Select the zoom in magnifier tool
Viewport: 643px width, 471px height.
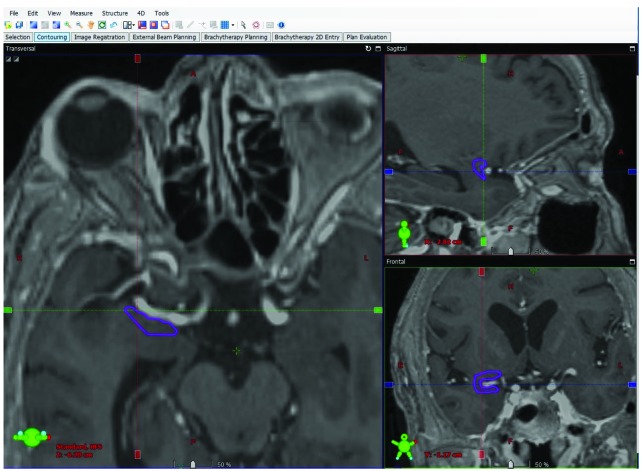pyautogui.click(x=68, y=25)
